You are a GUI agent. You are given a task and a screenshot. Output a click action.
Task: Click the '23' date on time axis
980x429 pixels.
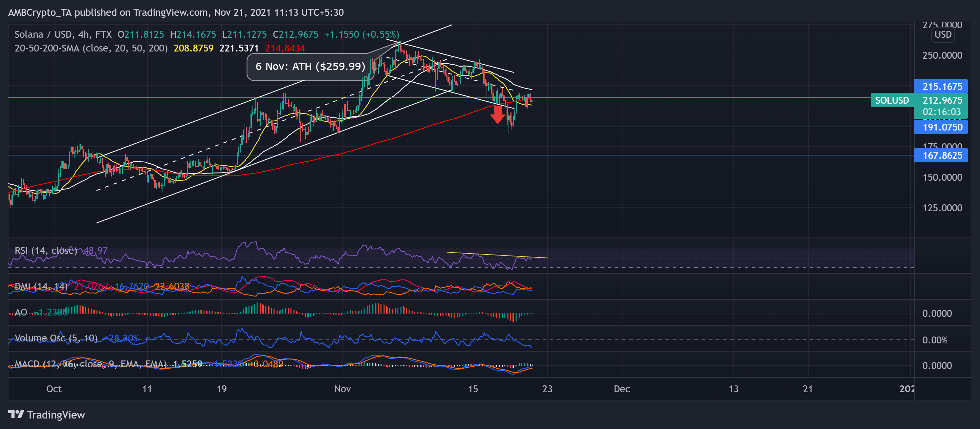click(547, 389)
